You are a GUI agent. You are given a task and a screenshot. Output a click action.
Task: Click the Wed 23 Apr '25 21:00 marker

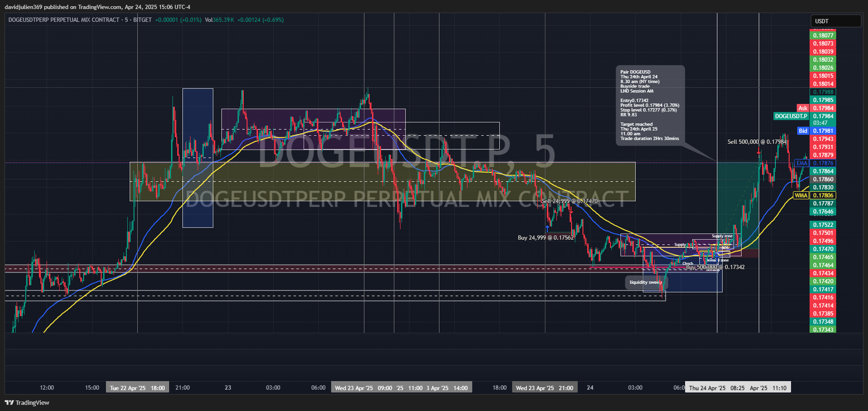(544, 388)
